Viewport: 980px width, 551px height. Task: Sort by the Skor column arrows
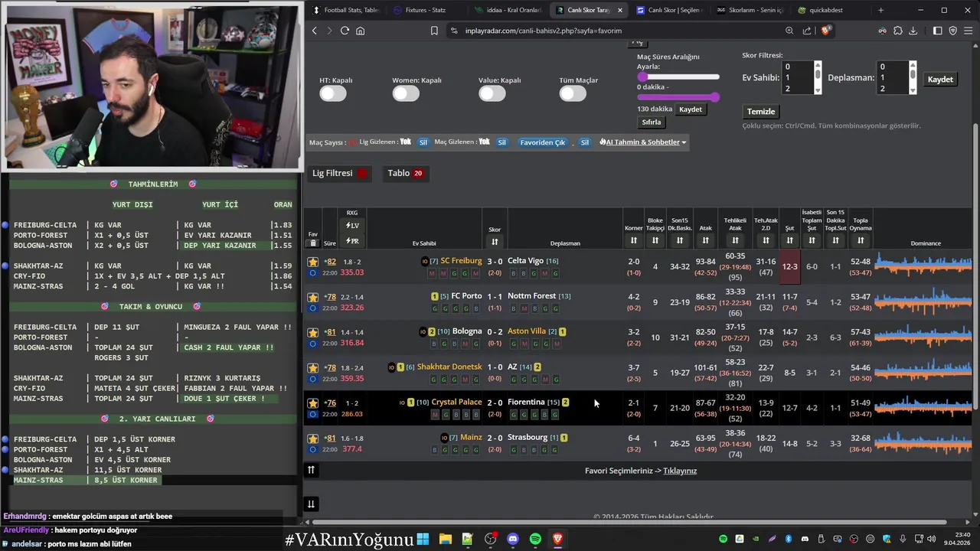click(495, 242)
